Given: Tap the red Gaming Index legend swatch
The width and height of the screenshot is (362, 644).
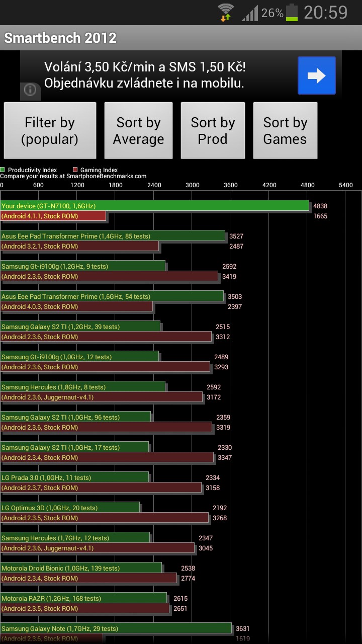Looking at the screenshot, I should pos(75,170).
